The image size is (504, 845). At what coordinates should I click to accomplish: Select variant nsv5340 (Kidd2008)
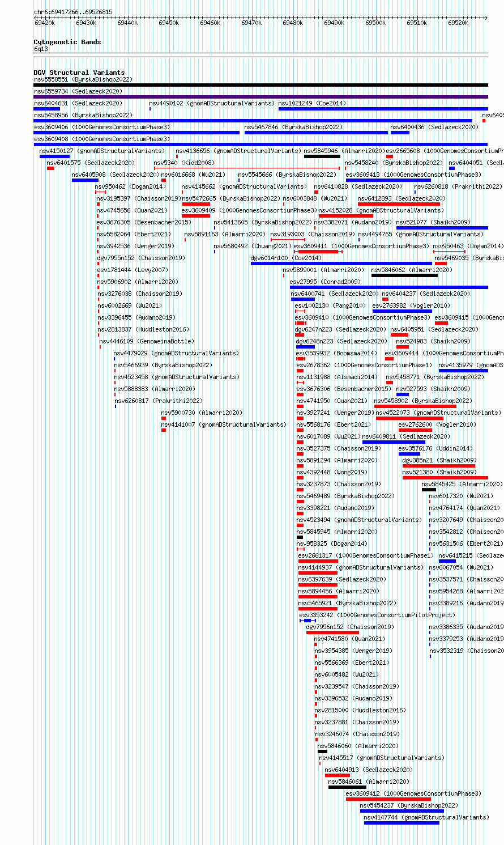tap(184, 163)
